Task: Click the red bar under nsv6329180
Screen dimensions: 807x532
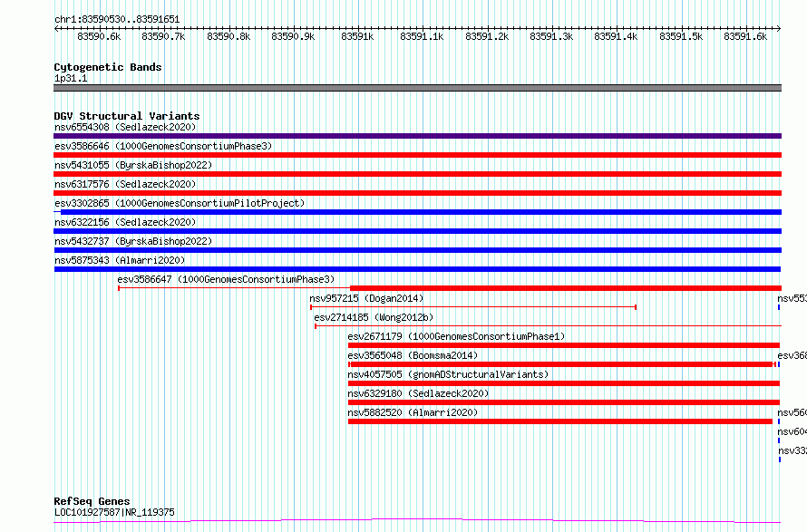Action: pyautogui.click(x=564, y=402)
